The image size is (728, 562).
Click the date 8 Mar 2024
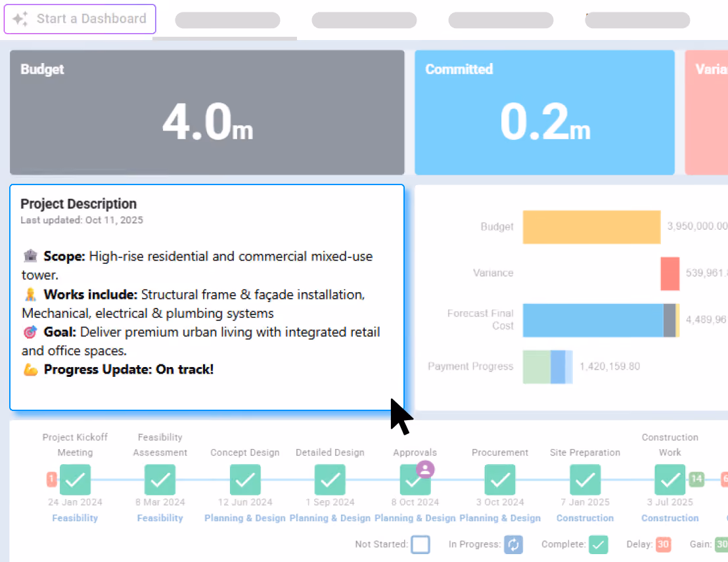point(160,502)
